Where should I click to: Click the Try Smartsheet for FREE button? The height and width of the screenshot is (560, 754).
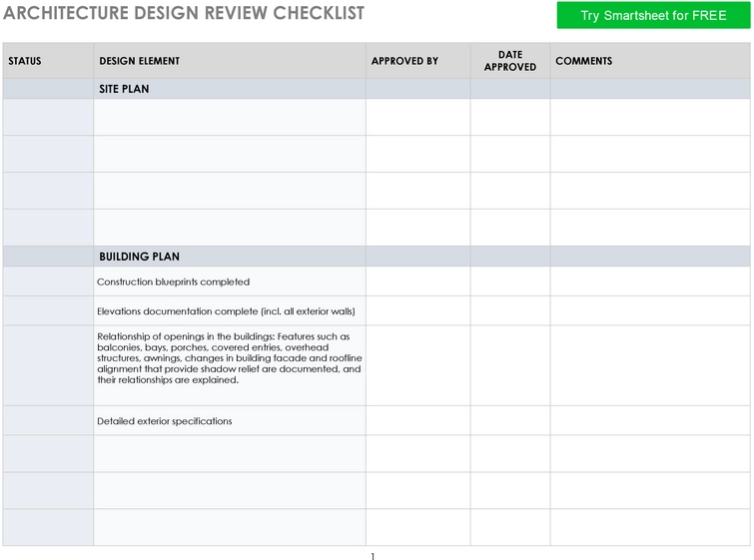[653, 15]
